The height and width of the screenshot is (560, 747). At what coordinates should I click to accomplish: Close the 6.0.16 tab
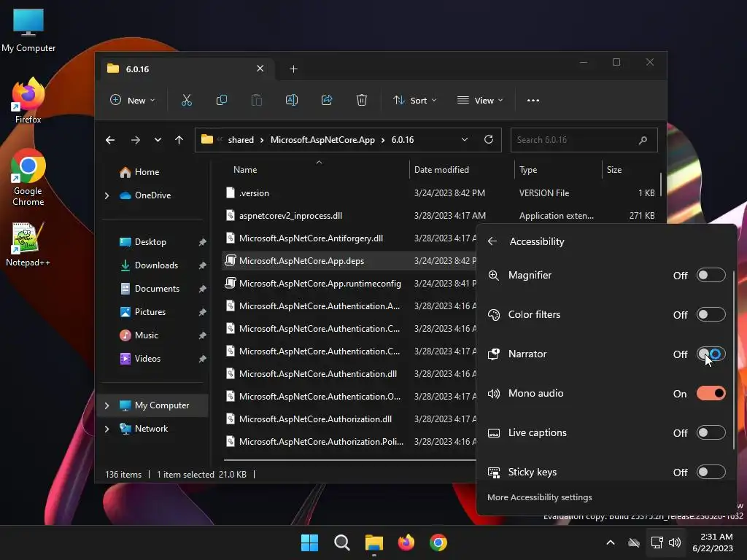click(x=260, y=69)
